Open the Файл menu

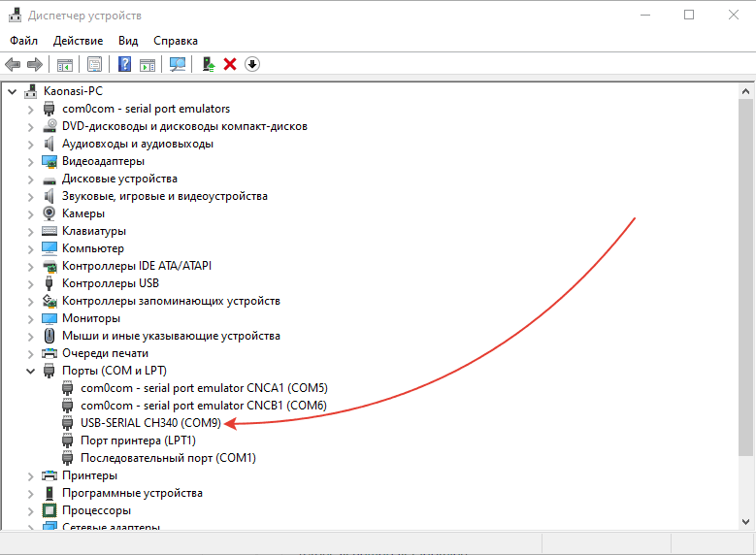tap(23, 41)
